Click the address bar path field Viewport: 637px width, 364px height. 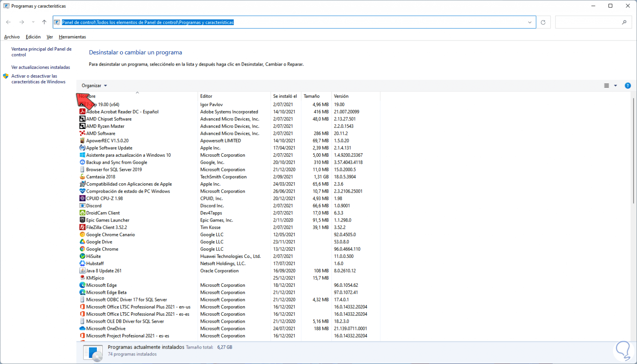point(294,22)
